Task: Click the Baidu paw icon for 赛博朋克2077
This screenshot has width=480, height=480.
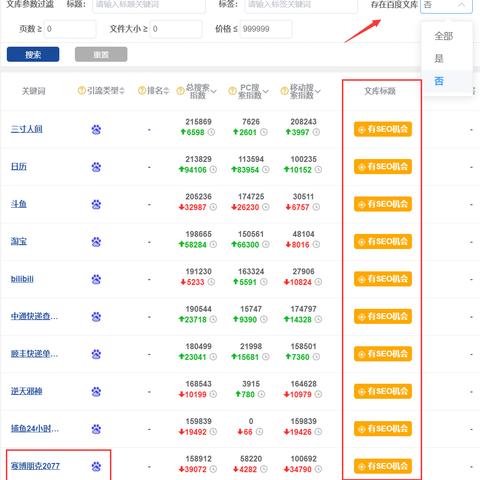Action: (x=96, y=467)
